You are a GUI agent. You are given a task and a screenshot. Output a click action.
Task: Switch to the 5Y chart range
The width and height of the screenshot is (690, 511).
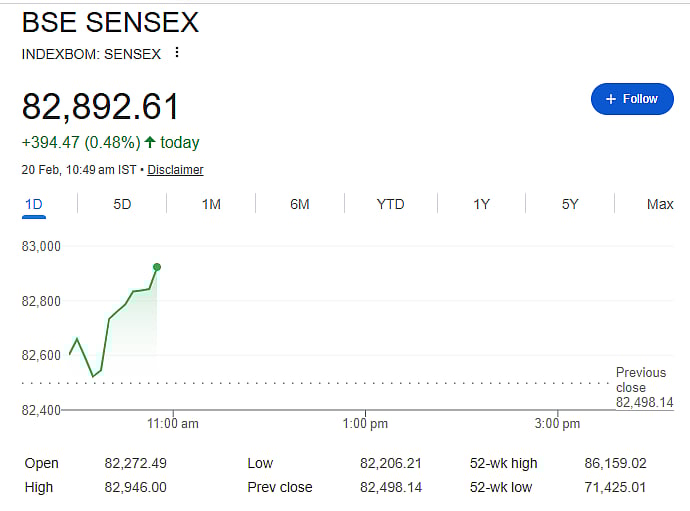(570, 204)
